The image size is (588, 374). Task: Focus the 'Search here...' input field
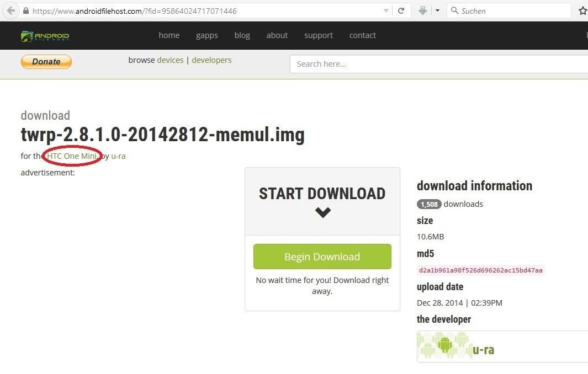click(439, 64)
